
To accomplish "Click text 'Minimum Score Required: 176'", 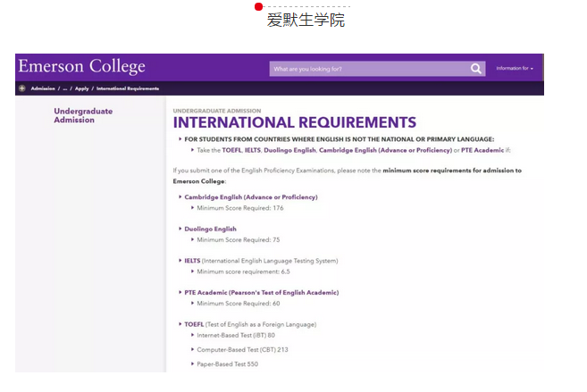I will pos(240,208).
